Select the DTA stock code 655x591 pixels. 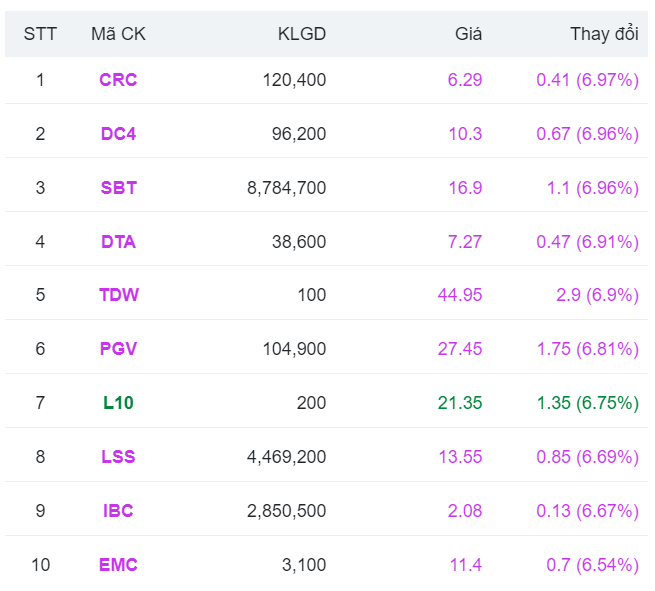pyautogui.click(x=118, y=242)
